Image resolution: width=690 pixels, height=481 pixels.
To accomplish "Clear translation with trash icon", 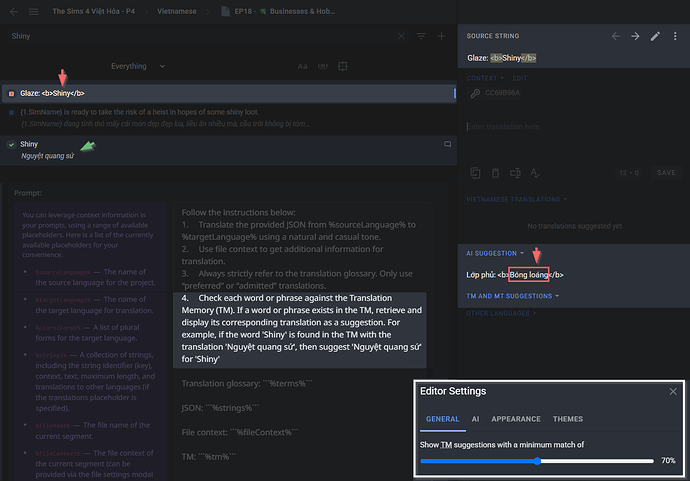I will pyautogui.click(x=495, y=173).
